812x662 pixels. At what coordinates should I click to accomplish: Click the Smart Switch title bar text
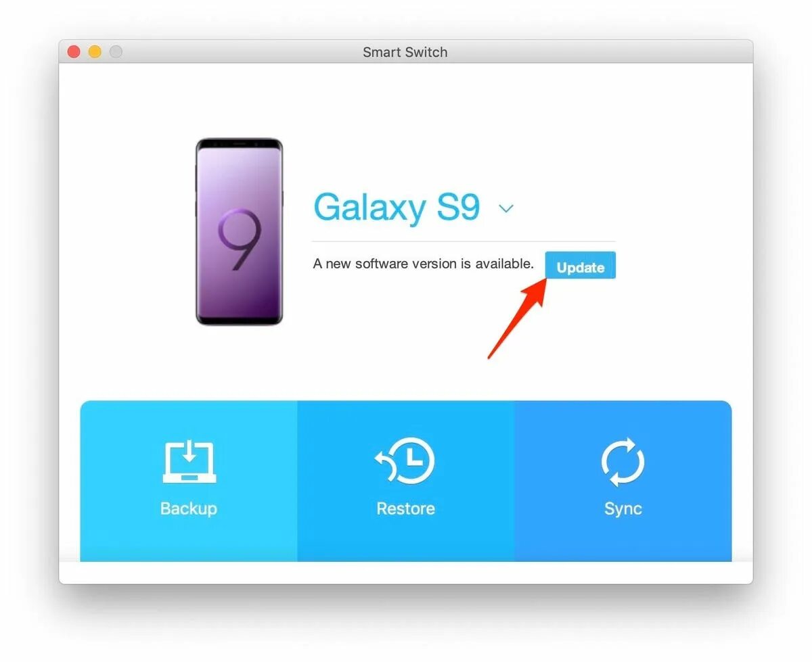pos(405,52)
